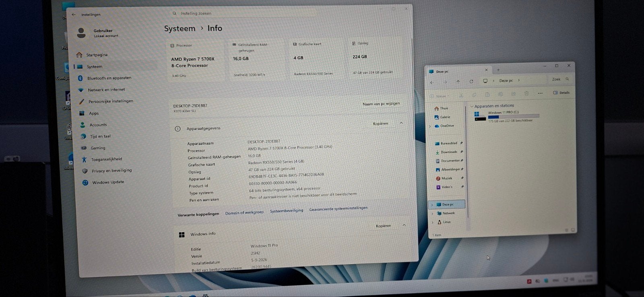Open the Systeembeveiliging link

point(287,210)
